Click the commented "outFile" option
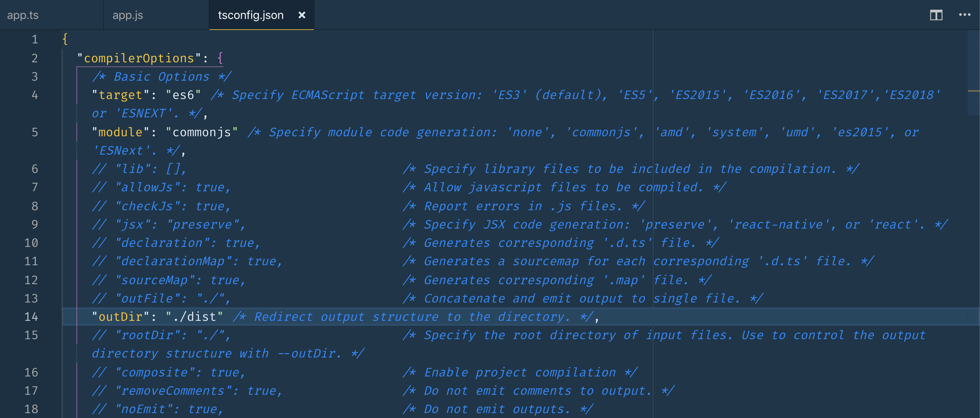 [x=161, y=299]
